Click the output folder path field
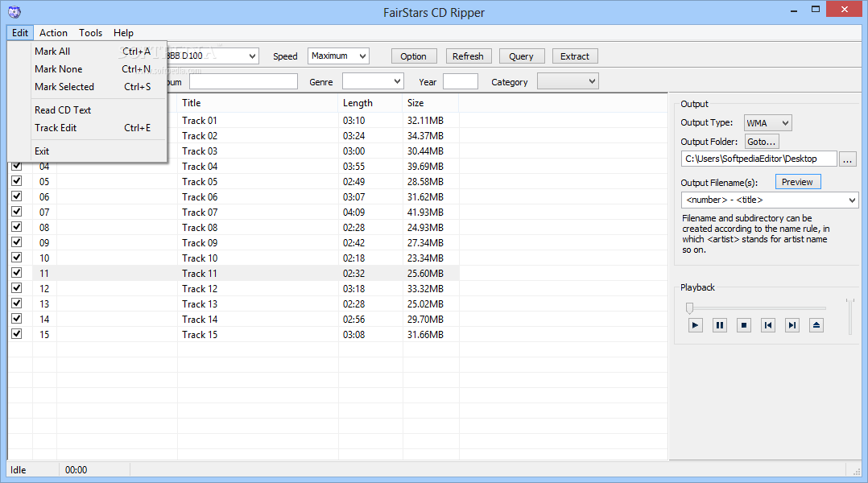Viewport: 868px width, 483px height. 759,159
